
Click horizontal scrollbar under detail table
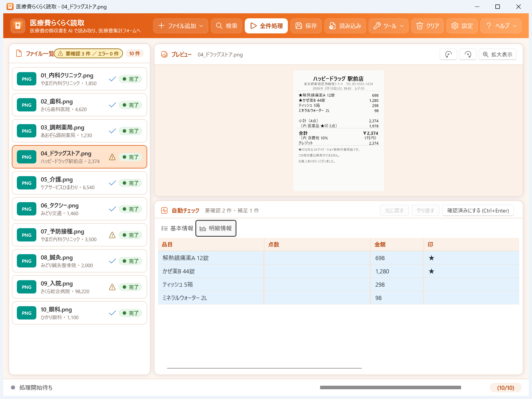264,368
